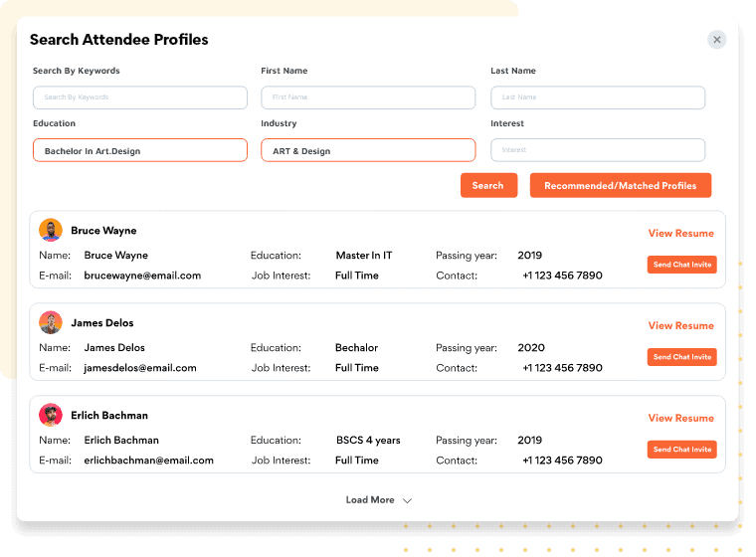Click James Delos's profile avatar
The height and width of the screenshot is (557, 756).
pyautogui.click(x=51, y=323)
